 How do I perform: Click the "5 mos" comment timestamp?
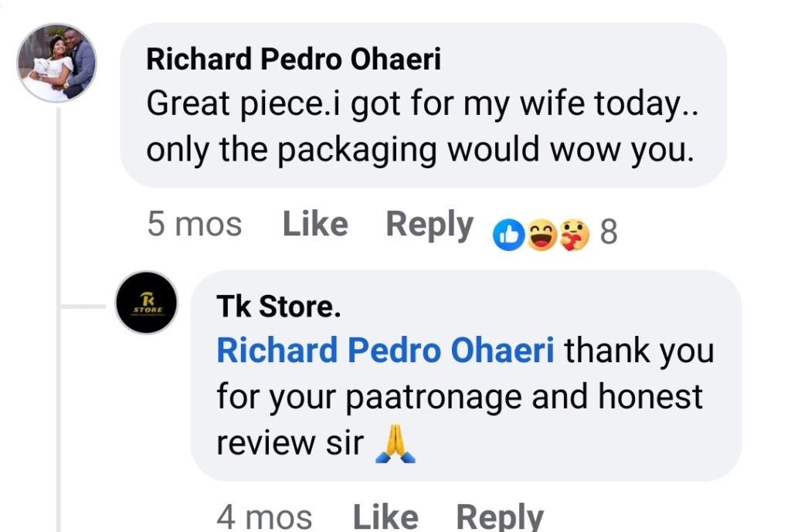tap(195, 225)
